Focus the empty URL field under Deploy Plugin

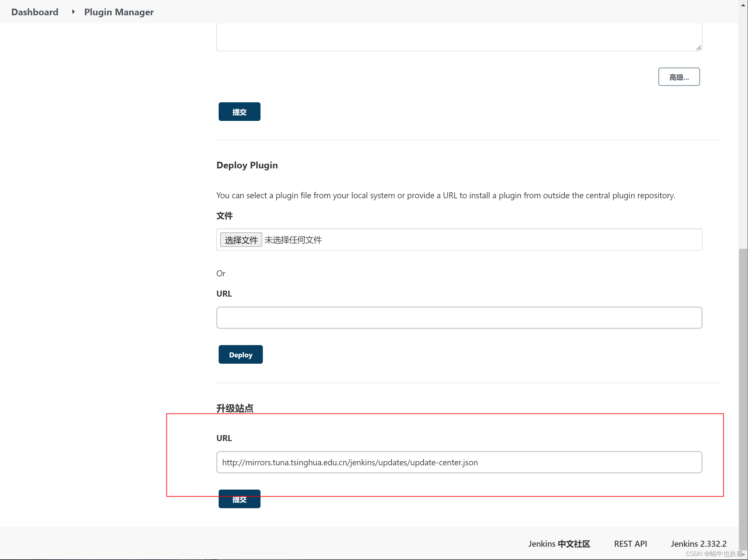pos(459,318)
